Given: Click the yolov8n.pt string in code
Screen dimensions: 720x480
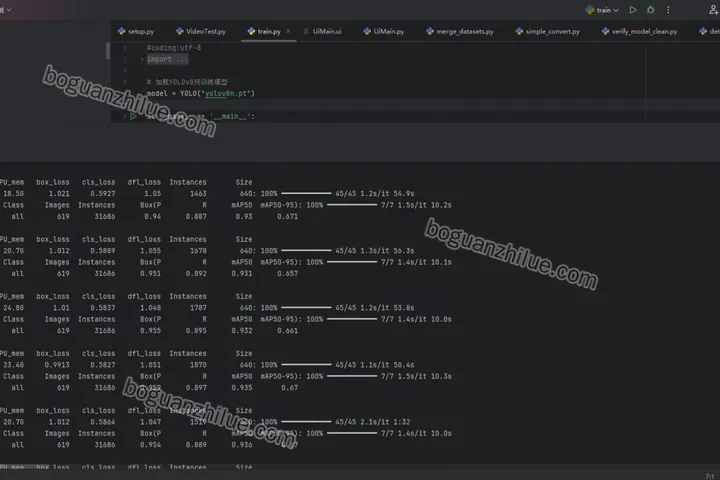Looking at the screenshot, I should pyautogui.click(x=227, y=93).
